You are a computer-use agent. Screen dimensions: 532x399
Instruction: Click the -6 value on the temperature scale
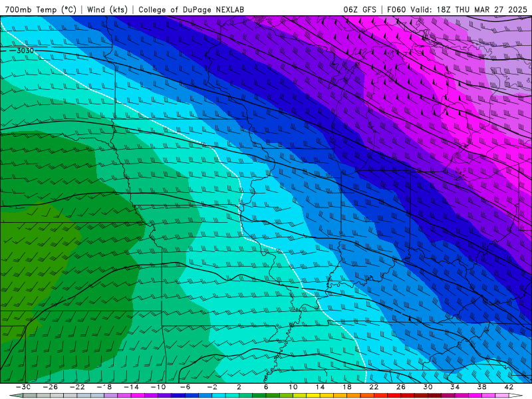(x=186, y=387)
